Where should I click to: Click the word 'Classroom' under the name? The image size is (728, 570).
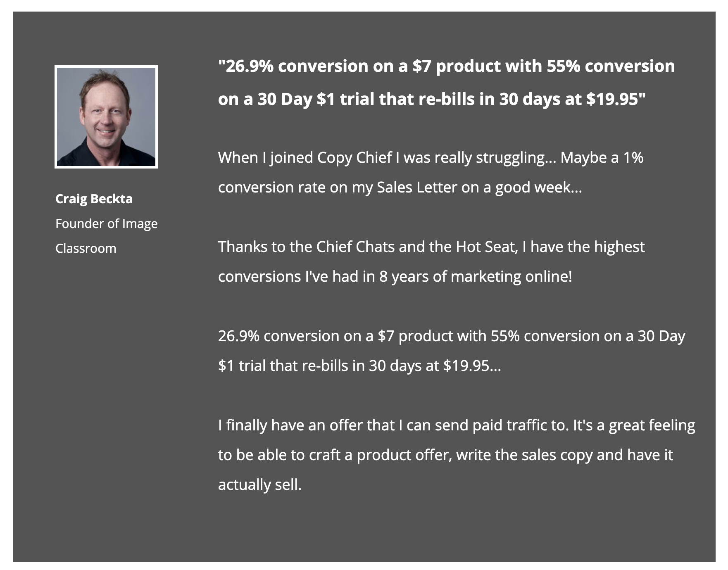[x=86, y=248]
